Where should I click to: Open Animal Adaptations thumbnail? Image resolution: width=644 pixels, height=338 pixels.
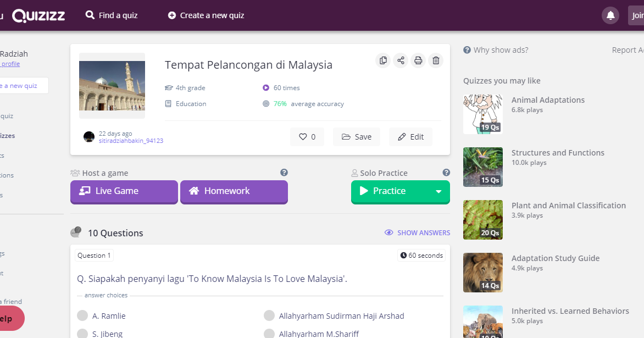[x=483, y=114]
